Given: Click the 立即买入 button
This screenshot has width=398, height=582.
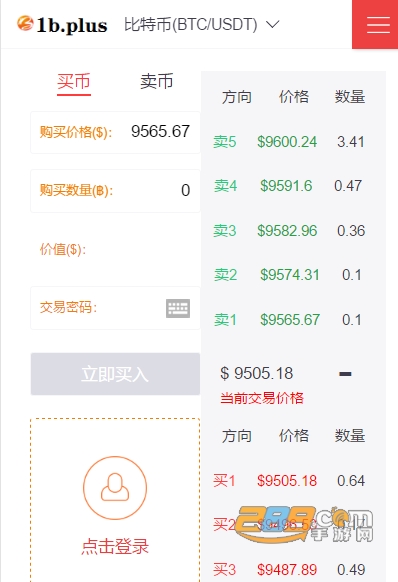Looking at the screenshot, I should coord(115,374).
